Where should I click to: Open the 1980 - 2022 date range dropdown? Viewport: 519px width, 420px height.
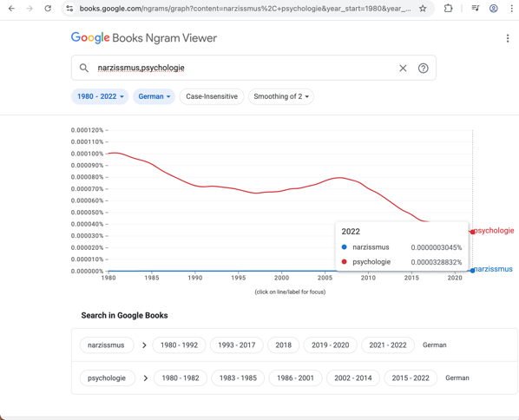[100, 96]
